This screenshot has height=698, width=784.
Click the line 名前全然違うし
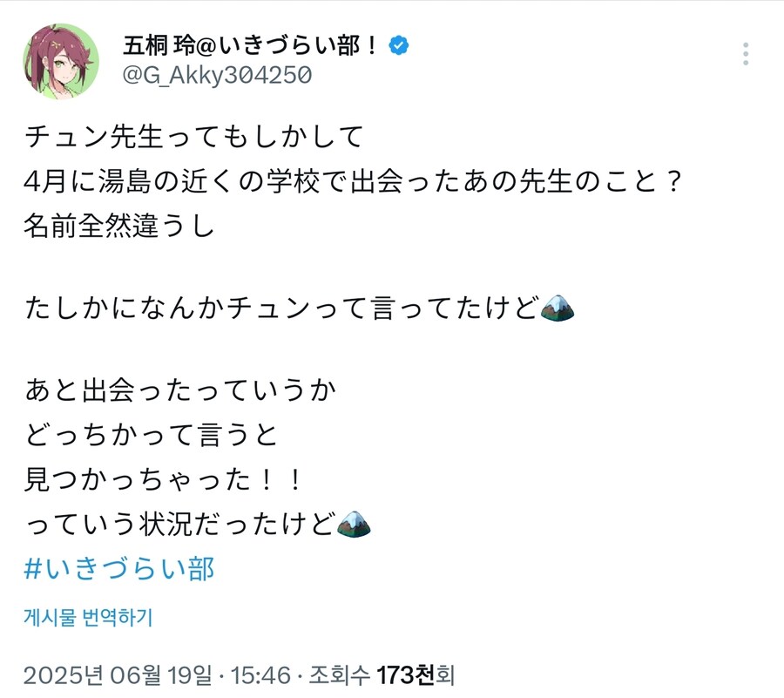[x=118, y=225]
